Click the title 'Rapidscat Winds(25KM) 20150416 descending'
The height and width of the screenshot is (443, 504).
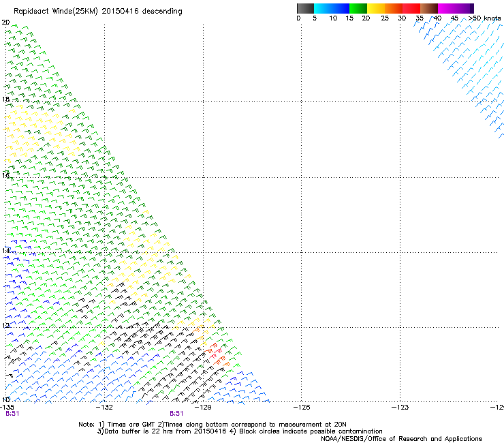tap(97, 12)
